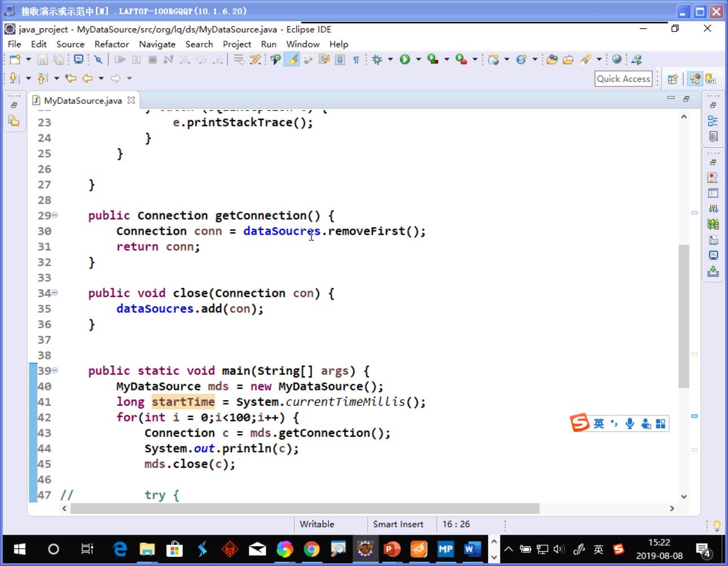Click the Debug bug icon

click(x=377, y=59)
